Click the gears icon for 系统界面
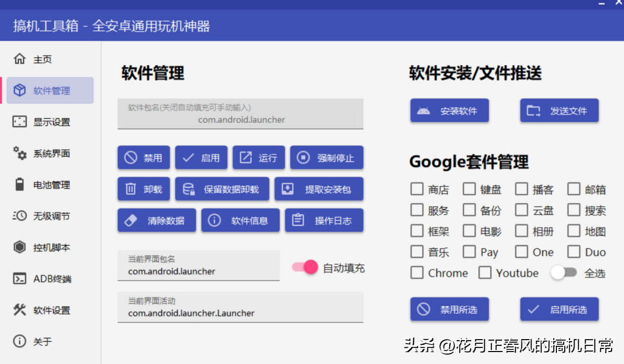The image size is (624, 364). [x=19, y=153]
